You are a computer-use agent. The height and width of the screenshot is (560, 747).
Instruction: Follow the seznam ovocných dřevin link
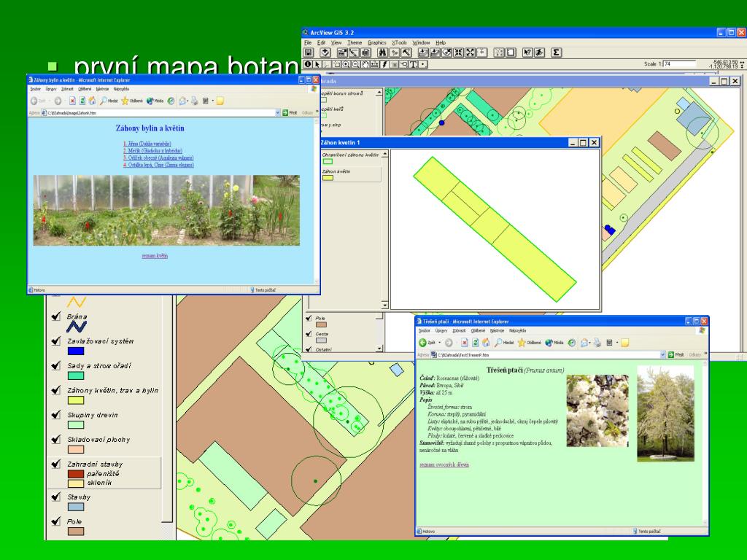pyautogui.click(x=444, y=464)
